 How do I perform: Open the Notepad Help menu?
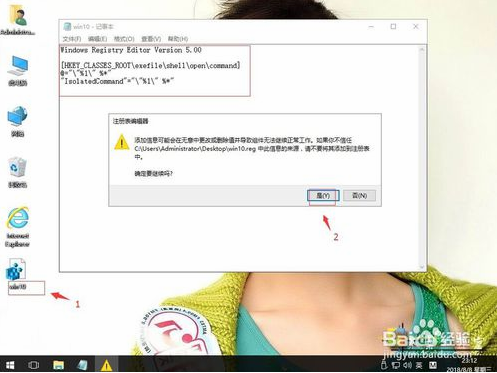point(178,39)
